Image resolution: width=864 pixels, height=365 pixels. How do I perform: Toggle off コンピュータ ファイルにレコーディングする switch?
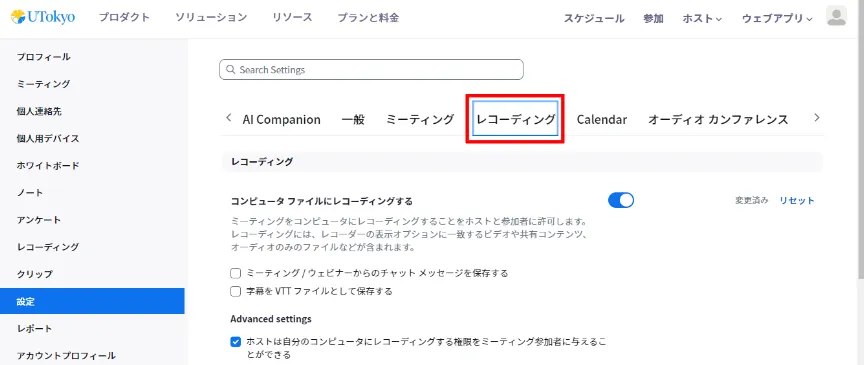tap(621, 200)
